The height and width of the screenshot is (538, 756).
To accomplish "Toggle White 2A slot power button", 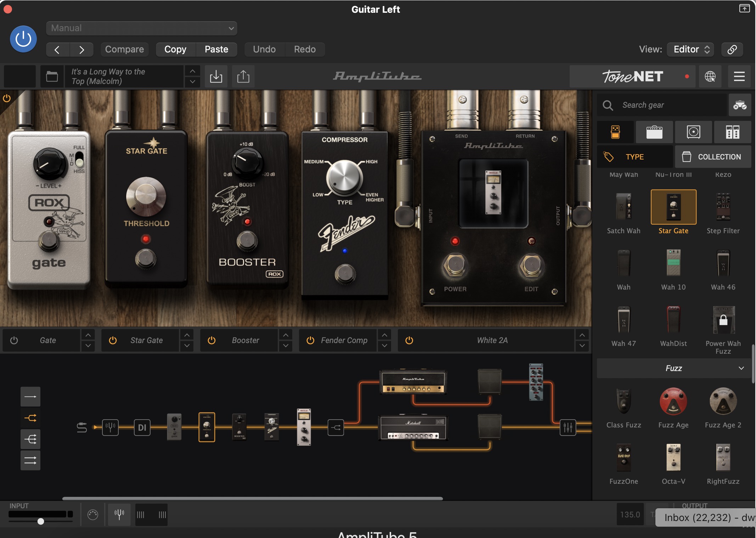I will tap(409, 340).
